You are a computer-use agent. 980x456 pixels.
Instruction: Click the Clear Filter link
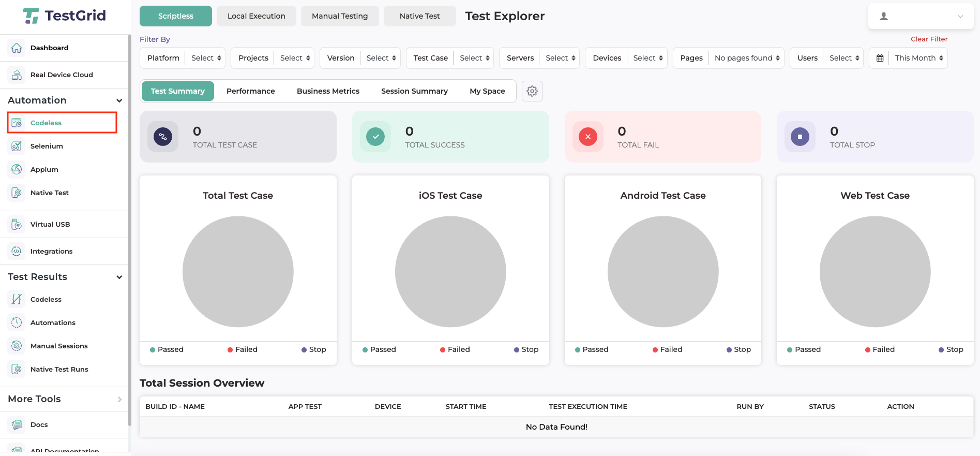pyautogui.click(x=929, y=39)
